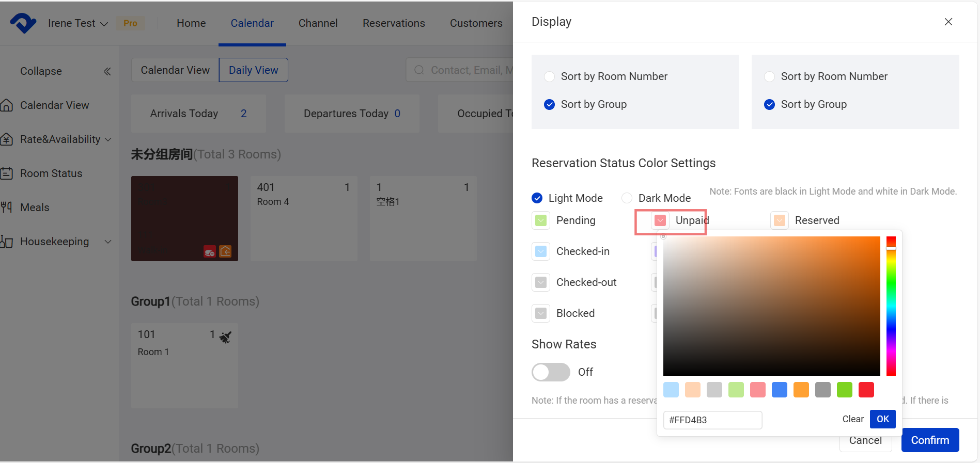
Task: Click the orange check-out icon on the dark room card
Action: point(225,251)
